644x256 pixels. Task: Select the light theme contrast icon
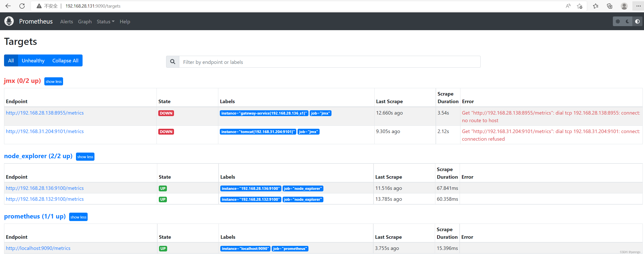(x=637, y=22)
